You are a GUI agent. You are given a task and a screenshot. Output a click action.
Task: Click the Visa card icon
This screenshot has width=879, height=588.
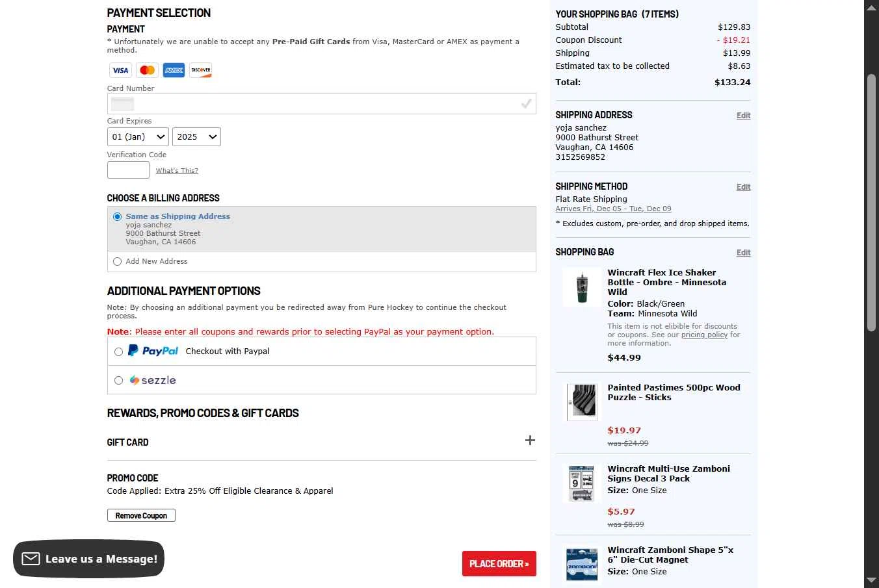pyautogui.click(x=120, y=70)
